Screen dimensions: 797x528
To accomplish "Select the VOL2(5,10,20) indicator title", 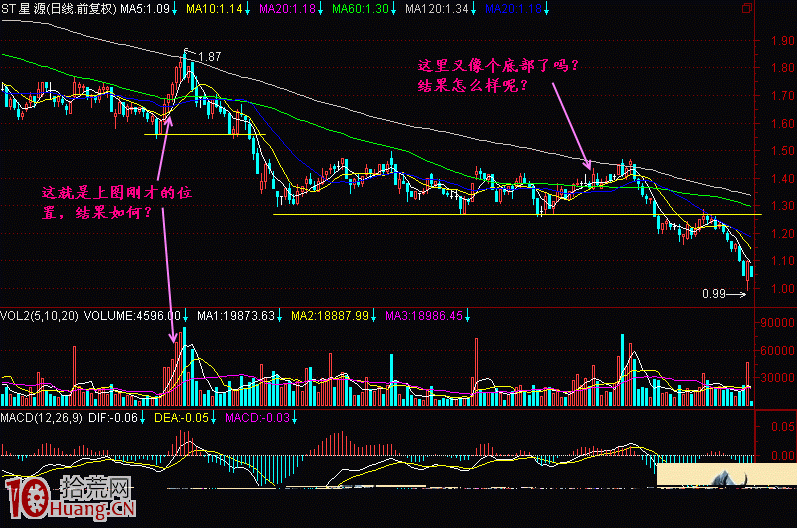I will pos(40,316).
